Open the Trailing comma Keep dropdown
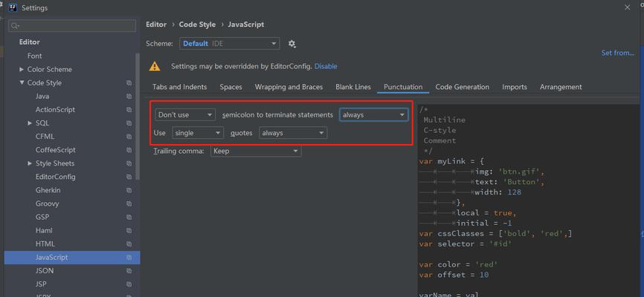This screenshot has width=644, height=297. tap(256, 151)
